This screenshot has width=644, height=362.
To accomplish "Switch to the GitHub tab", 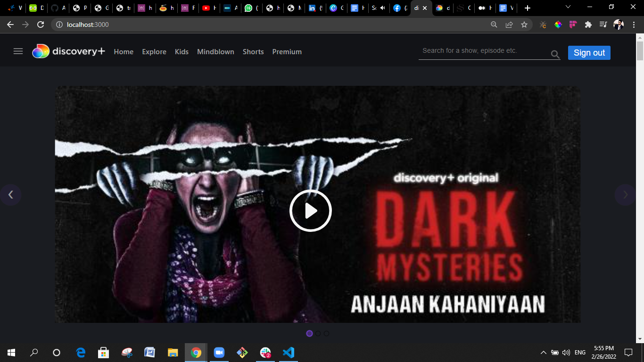I will (x=58, y=8).
